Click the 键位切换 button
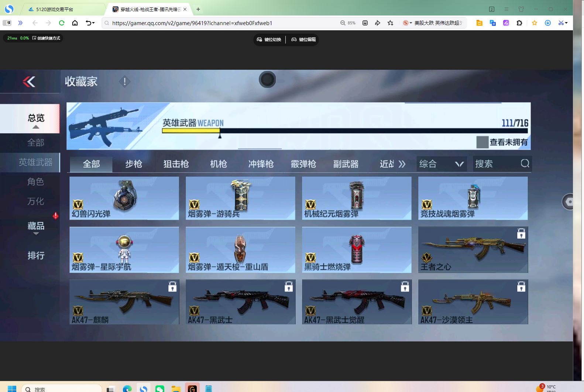 tap(269, 39)
